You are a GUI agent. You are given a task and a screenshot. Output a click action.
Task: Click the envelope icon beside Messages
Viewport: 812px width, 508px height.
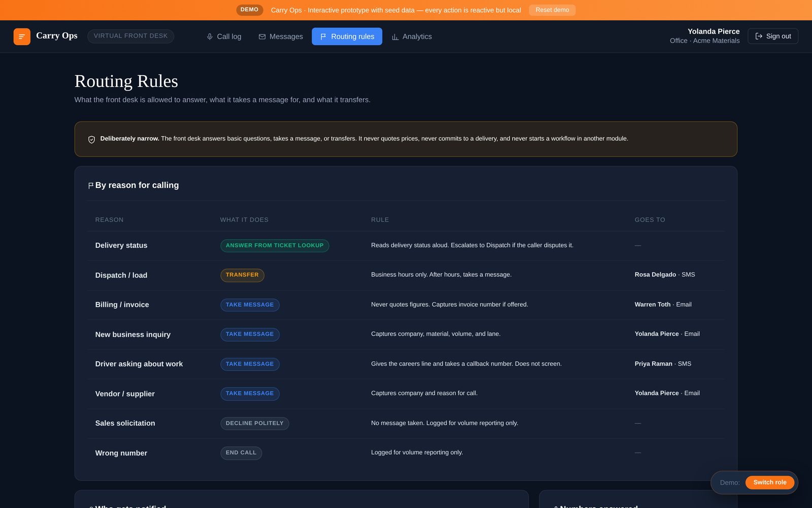(x=262, y=37)
